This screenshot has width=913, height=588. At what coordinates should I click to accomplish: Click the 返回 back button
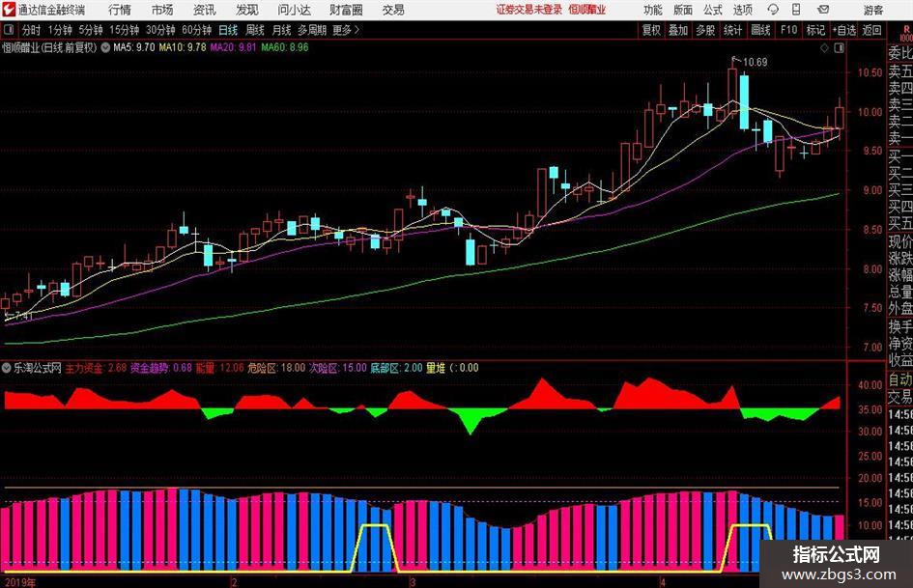point(871,30)
